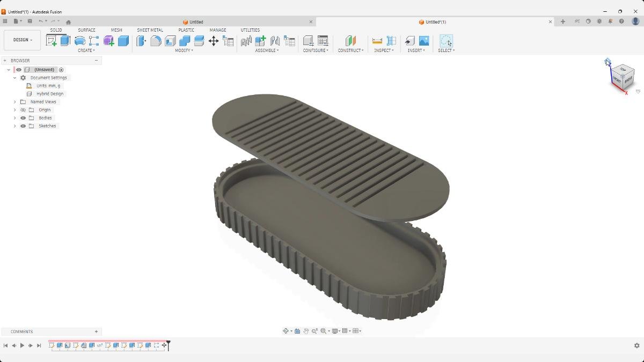Select the Orbit icon below the viewport
The height and width of the screenshot is (362, 644).
[x=287, y=330]
